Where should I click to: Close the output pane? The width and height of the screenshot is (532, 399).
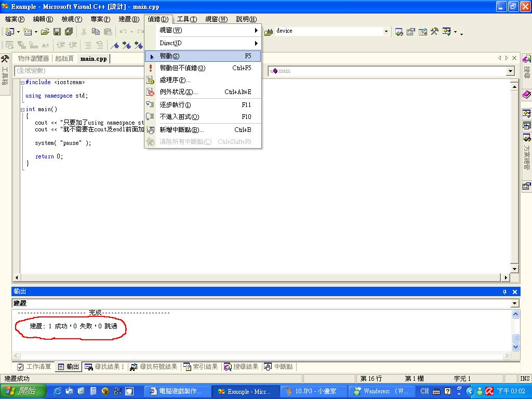[x=515, y=292]
